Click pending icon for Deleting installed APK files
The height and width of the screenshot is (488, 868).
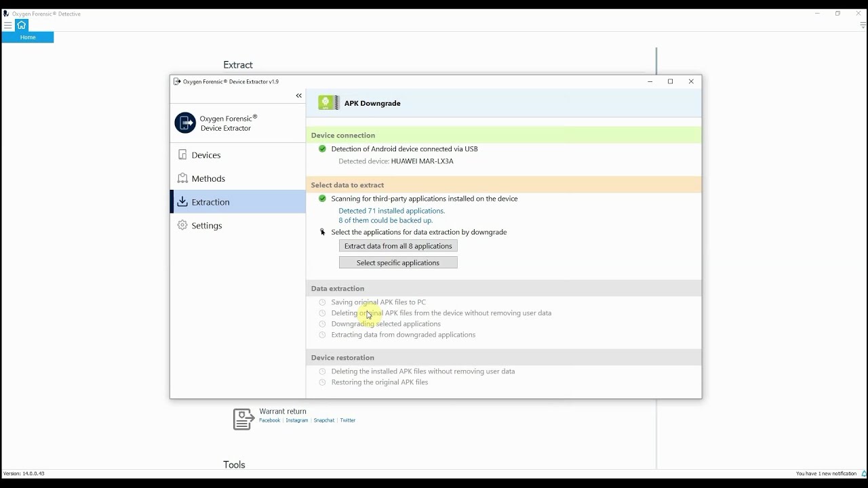(x=322, y=371)
